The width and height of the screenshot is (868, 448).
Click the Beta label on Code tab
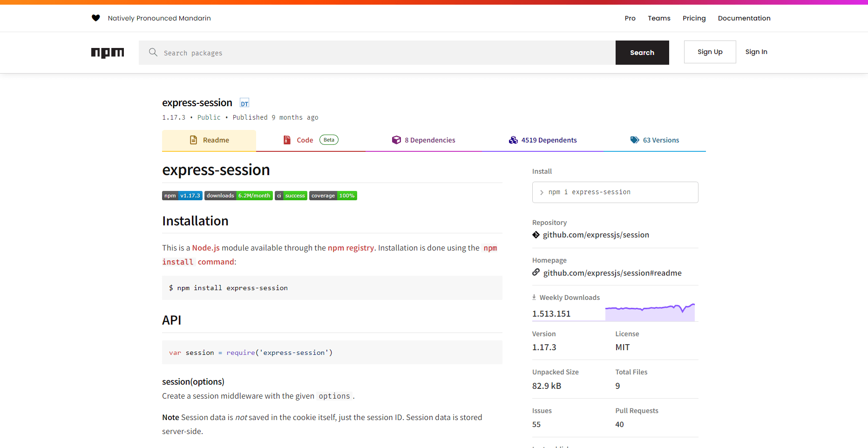[x=329, y=140]
